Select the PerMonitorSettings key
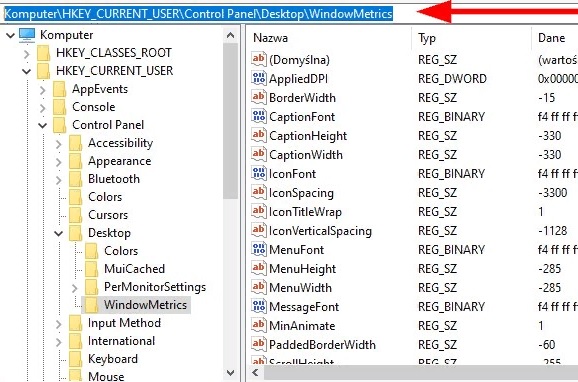 [x=155, y=287]
